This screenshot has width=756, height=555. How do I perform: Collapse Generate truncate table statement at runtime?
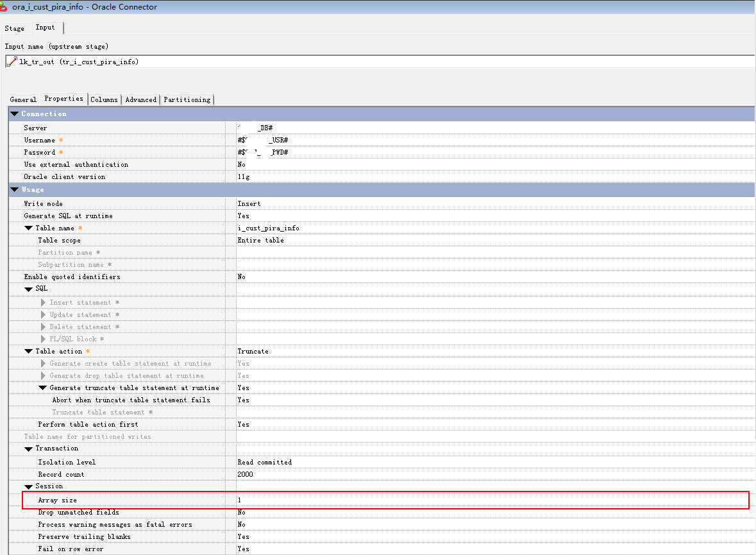(x=42, y=388)
